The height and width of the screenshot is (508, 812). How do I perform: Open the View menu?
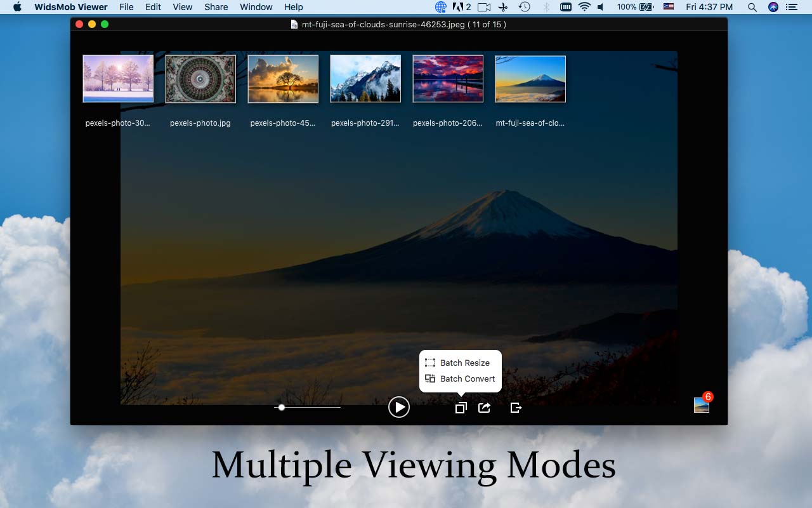pos(183,7)
